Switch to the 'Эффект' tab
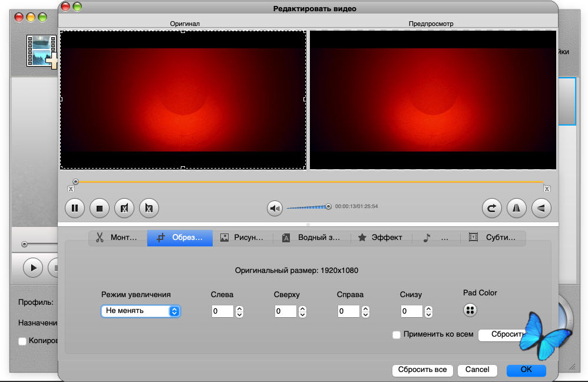Image resolution: width=588 pixels, height=382 pixels. [380, 238]
